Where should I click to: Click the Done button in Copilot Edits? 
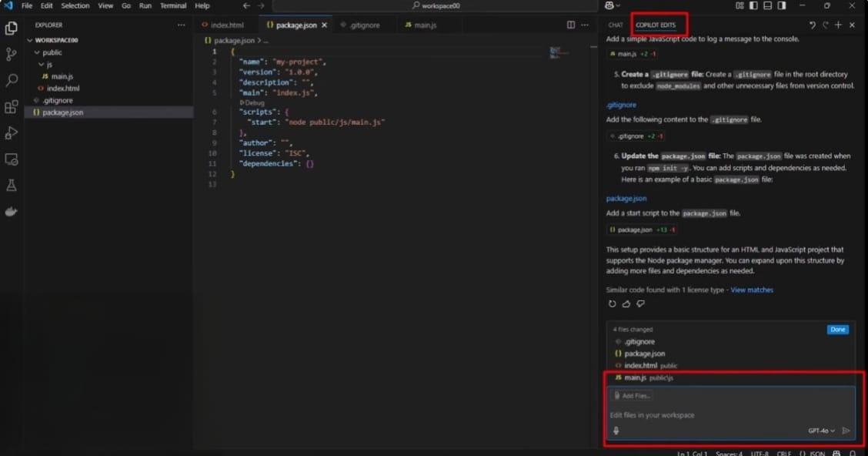pos(837,329)
